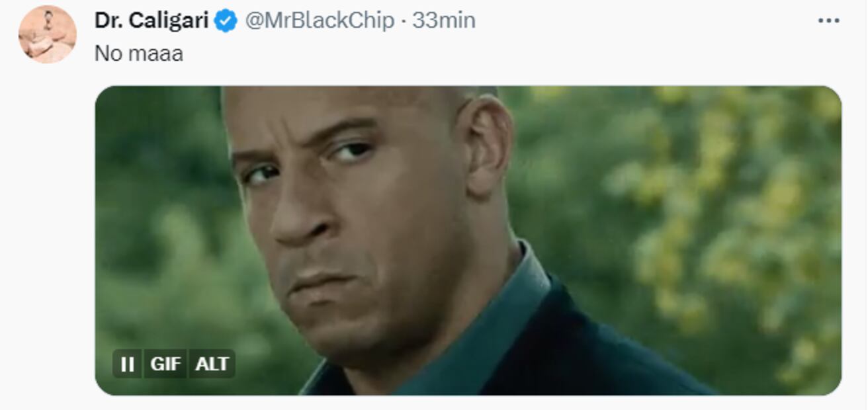Pause the playing GIF
This screenshot has width=868, height=410.
click(127, 364)
